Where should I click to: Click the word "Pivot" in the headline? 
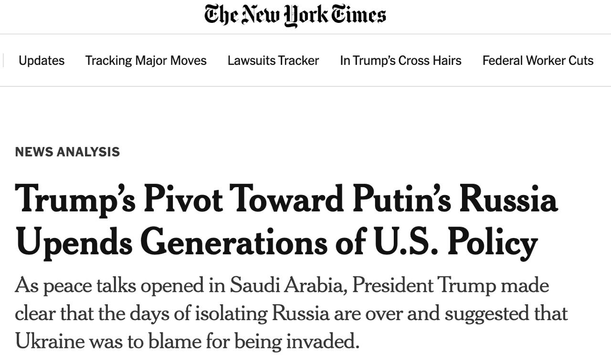point(183,199)
